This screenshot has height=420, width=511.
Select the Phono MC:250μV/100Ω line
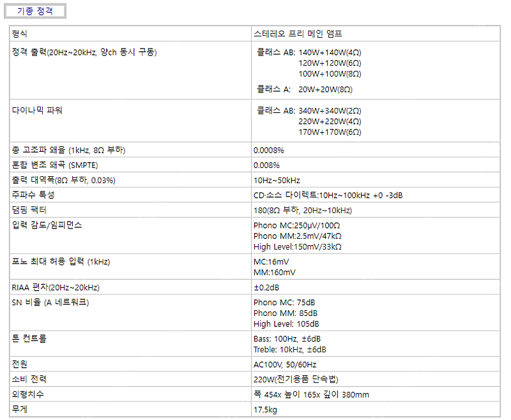[x=297, y=225]
